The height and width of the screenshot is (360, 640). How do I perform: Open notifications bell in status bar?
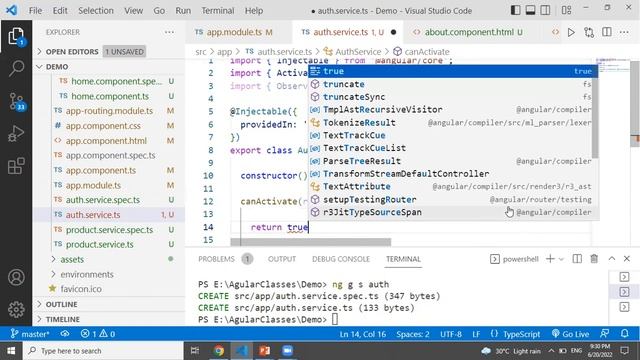[x=625, y=334]
